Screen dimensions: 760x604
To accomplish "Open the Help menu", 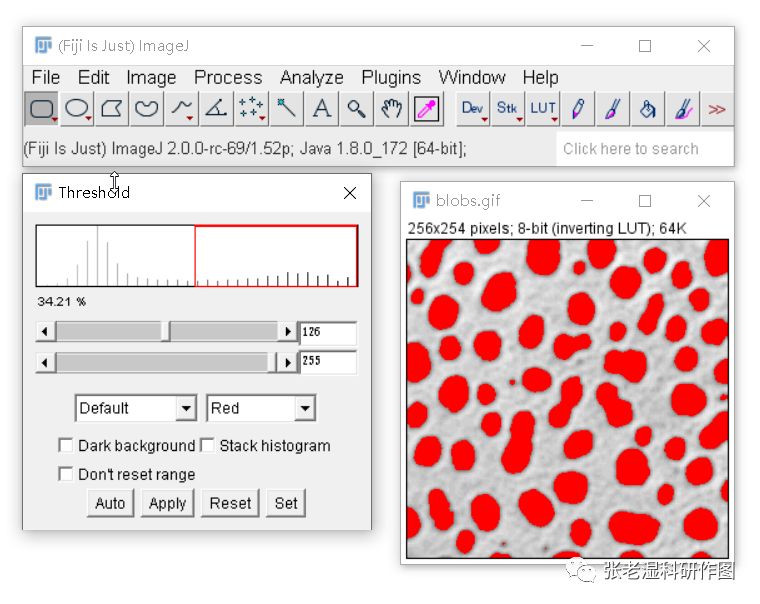I will click(540, 78).
